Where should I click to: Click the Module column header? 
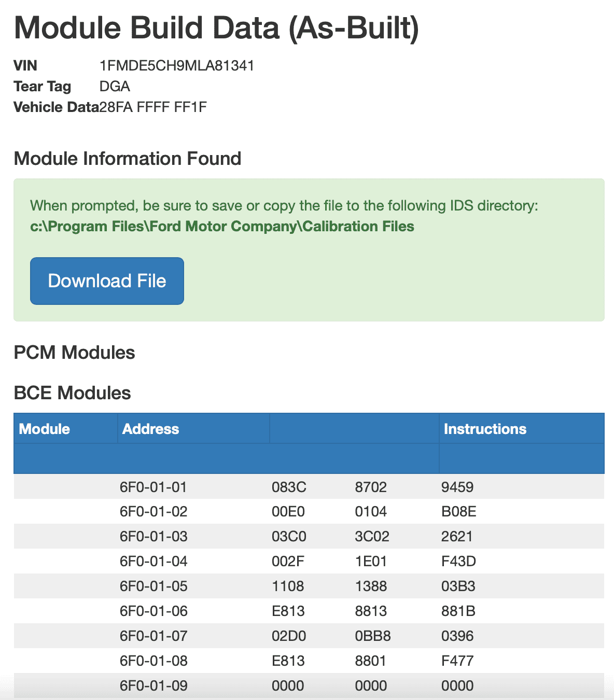(45, 429)
